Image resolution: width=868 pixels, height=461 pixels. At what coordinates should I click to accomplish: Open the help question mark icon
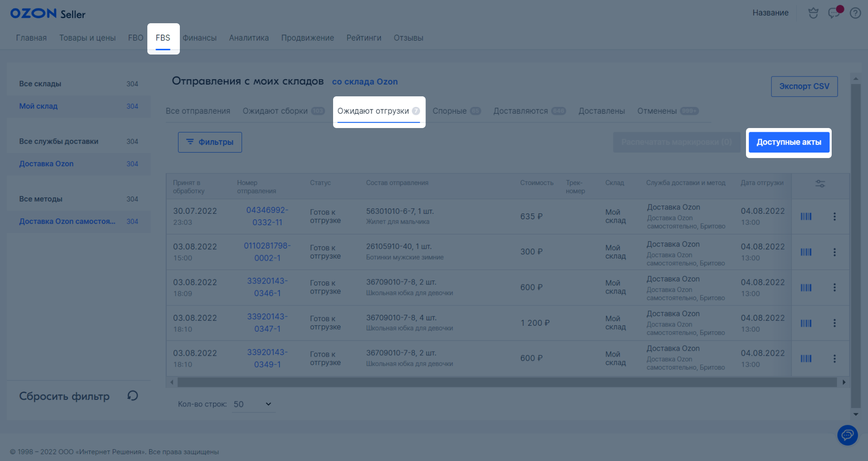[855, 13]
